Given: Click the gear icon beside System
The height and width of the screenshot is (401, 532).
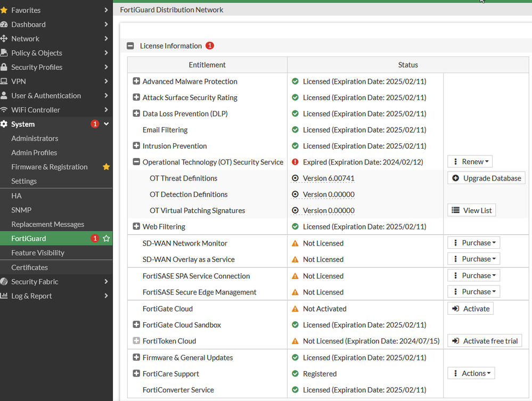Looking at the screenshot, I should 4,124.
